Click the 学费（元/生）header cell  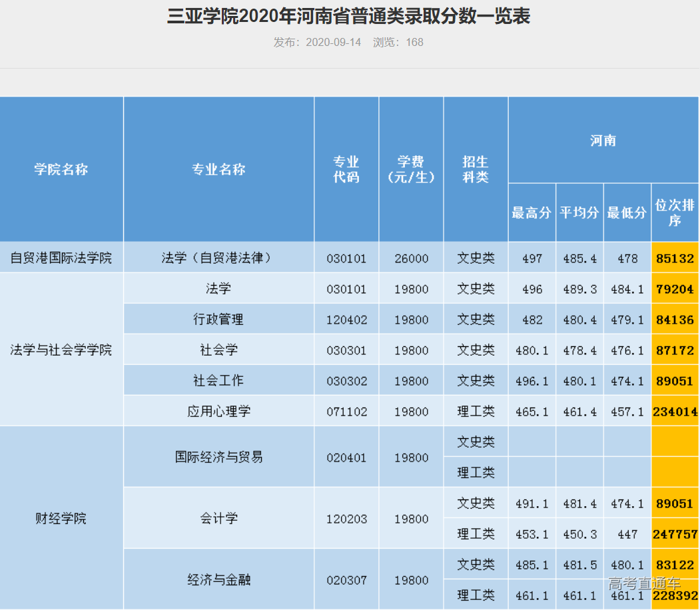[x=411, y=170]
